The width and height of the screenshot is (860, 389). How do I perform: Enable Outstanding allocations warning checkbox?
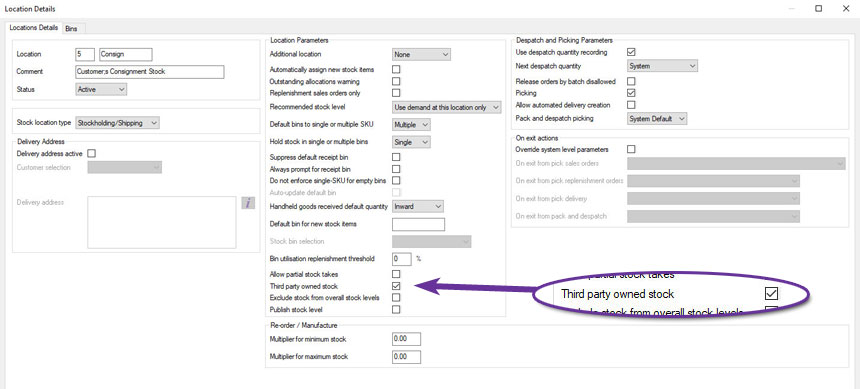tap(396, 81)
